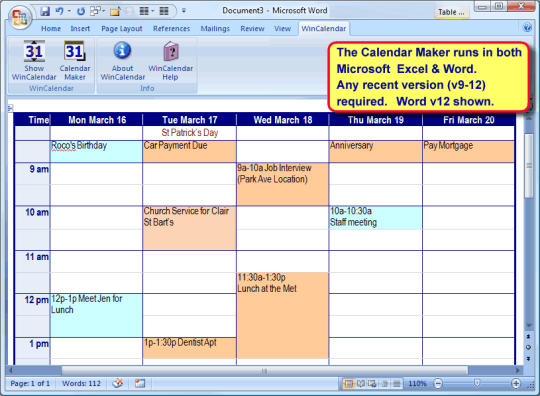Switch to Full Screen Reading view
The image size is (540, 396).
tap(361, 383)
